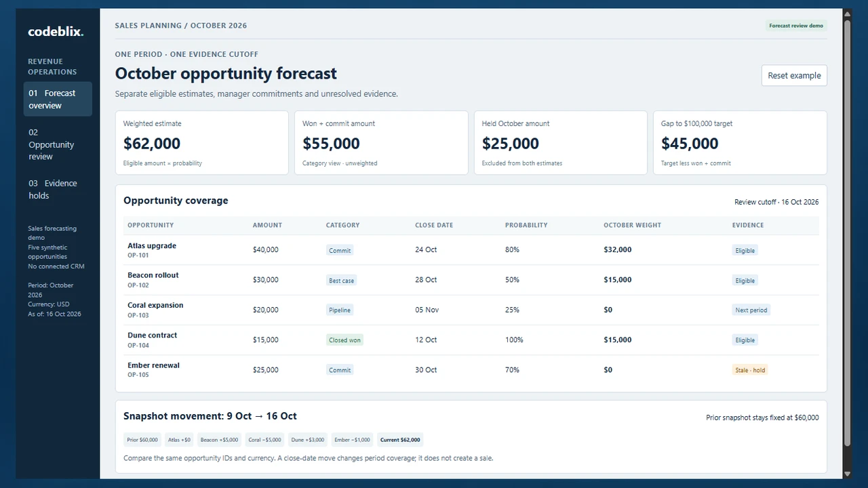This screenshot has height=488, width=868.
Task: Click the $45,000 gap to target value
Action: (690, 144)
